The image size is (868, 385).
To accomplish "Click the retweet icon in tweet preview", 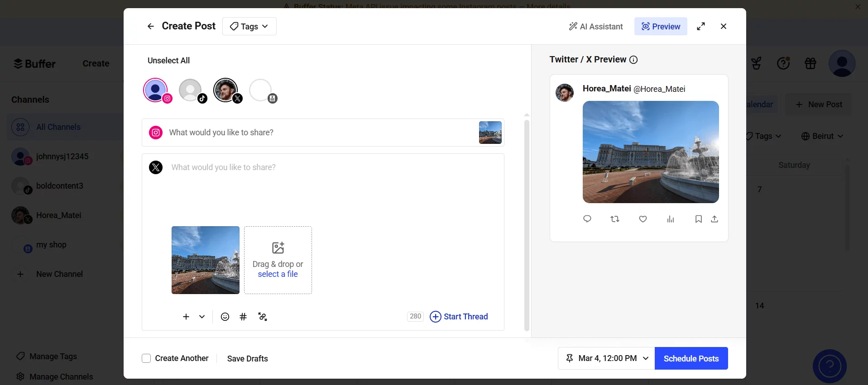I will (x=615, y=219).
